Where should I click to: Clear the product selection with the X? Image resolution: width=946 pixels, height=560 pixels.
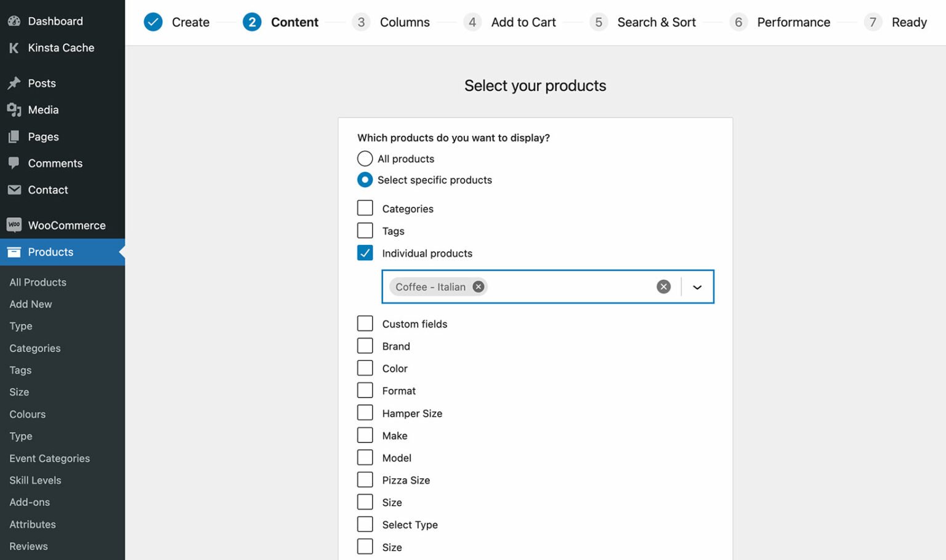point(663,286)
